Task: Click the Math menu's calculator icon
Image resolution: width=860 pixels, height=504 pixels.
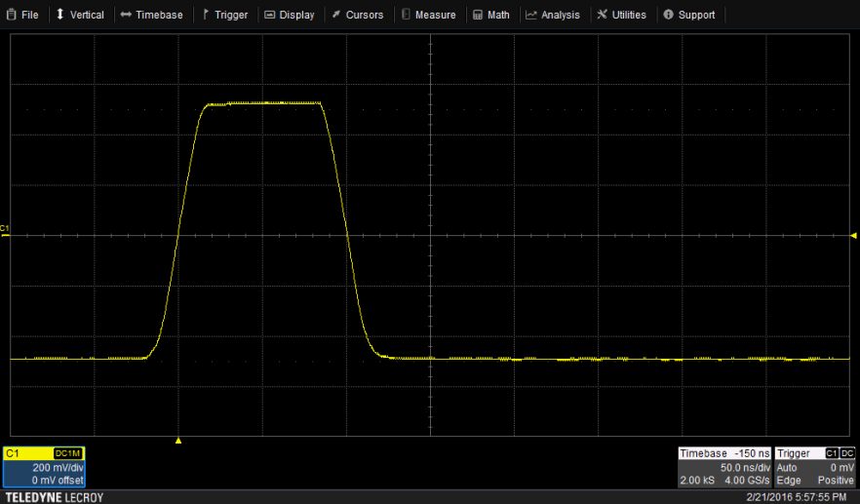Action: [477, 15]
